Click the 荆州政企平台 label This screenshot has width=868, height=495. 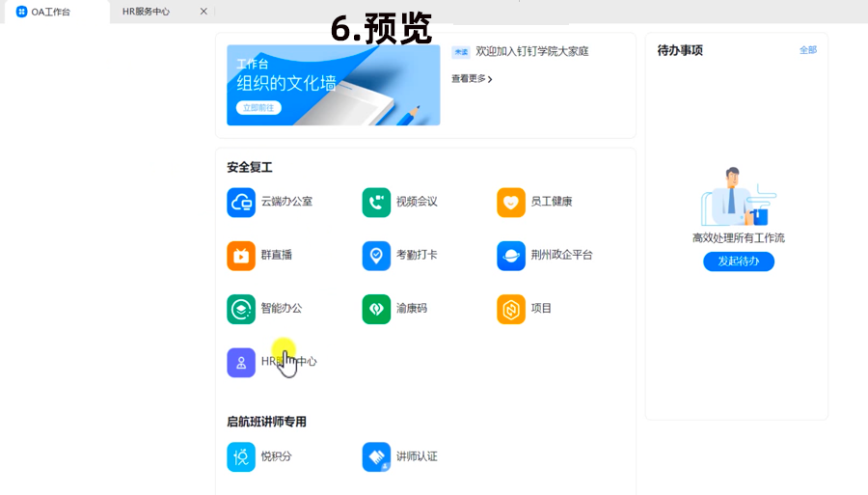562,255
